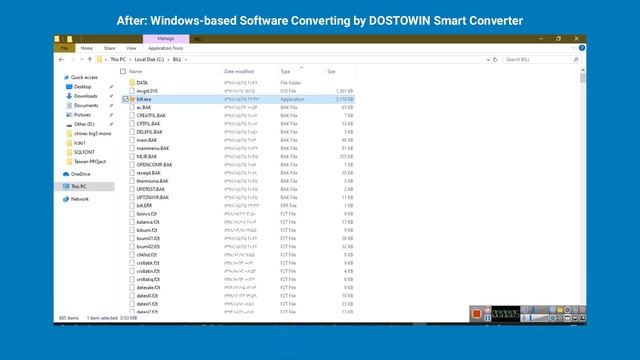Expand the address bar history dropdown

(488, 60)
